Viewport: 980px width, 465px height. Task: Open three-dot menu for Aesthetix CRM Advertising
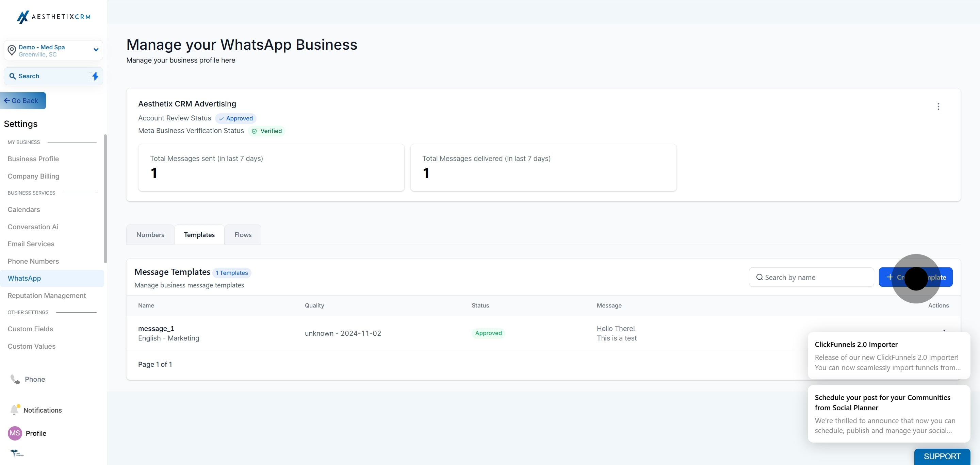[938, 106]
